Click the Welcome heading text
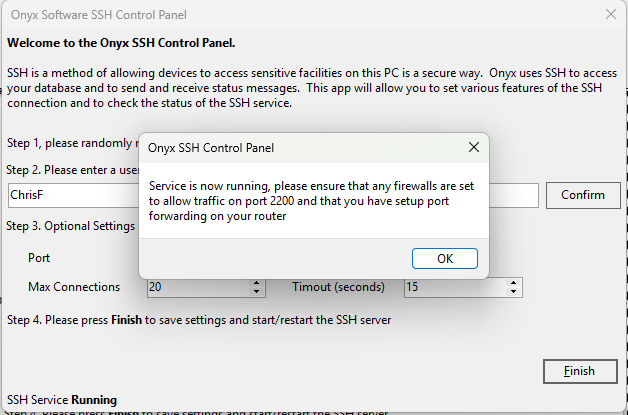 tap(120, 44)
